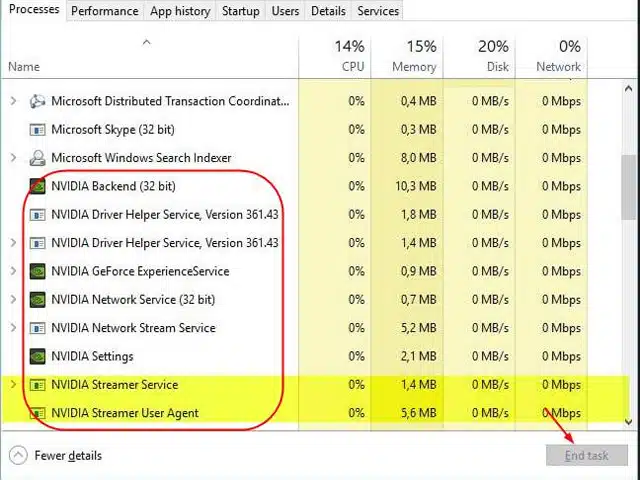The image size is (640, 480).
Task: Select the Microsoft Windows Search Indexer process name
Action: 141,158
